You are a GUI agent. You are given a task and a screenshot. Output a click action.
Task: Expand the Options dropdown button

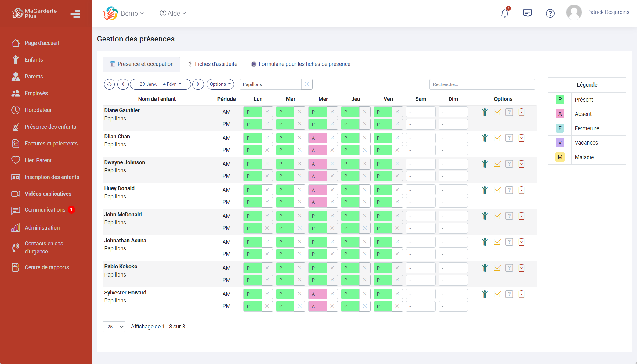coord(220,84)
